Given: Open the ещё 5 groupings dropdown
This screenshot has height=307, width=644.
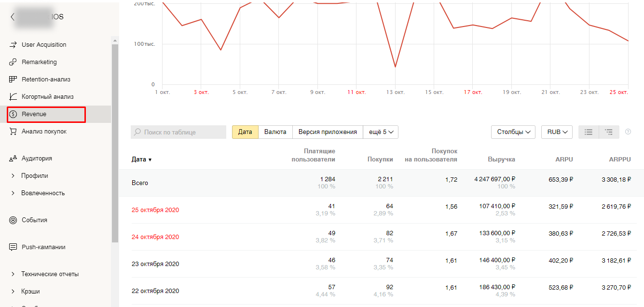Looking at the screenshot, I should pyautogui.click(x=381, y=132).
